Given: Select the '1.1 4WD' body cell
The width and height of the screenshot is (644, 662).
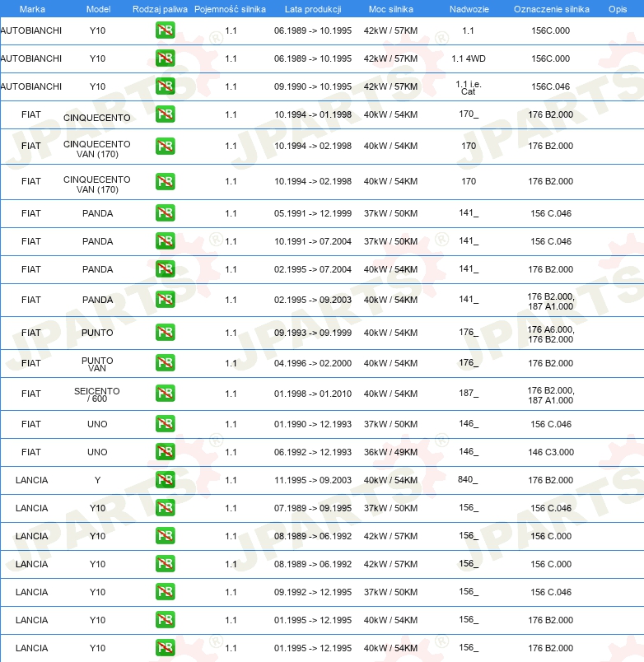Looking at the screenshot, I should tap(469, 58).
